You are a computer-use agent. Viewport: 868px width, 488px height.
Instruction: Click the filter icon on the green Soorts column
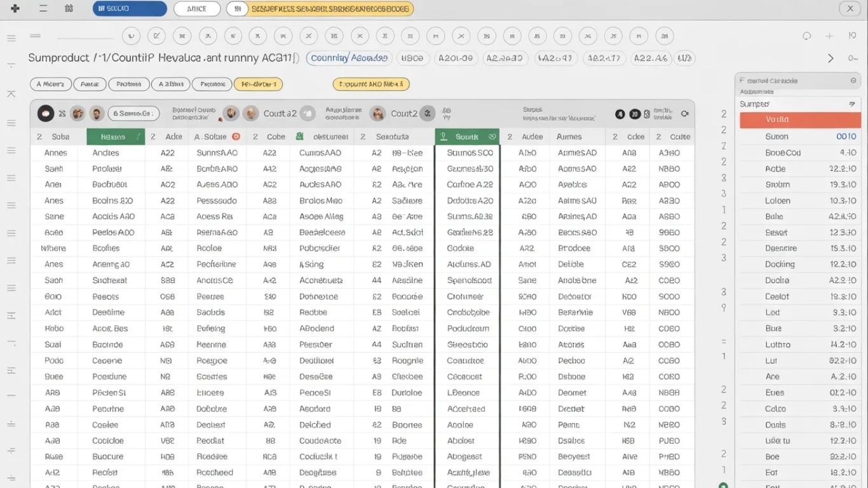444,136
